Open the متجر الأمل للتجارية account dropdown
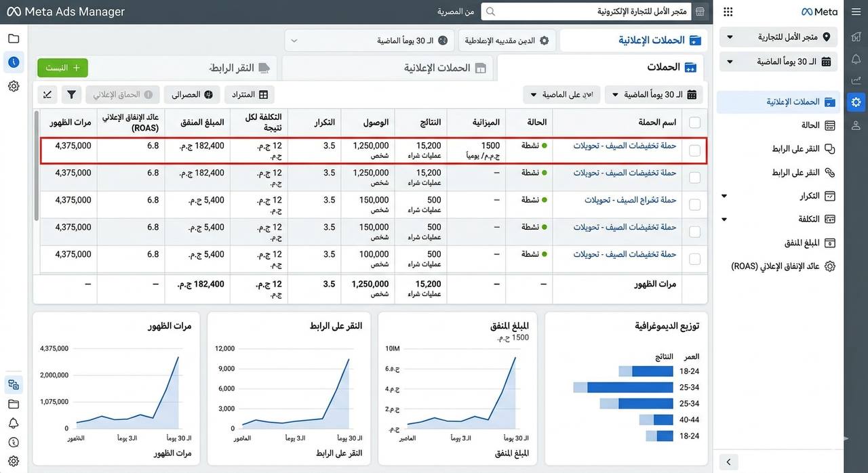 point(778,37)
